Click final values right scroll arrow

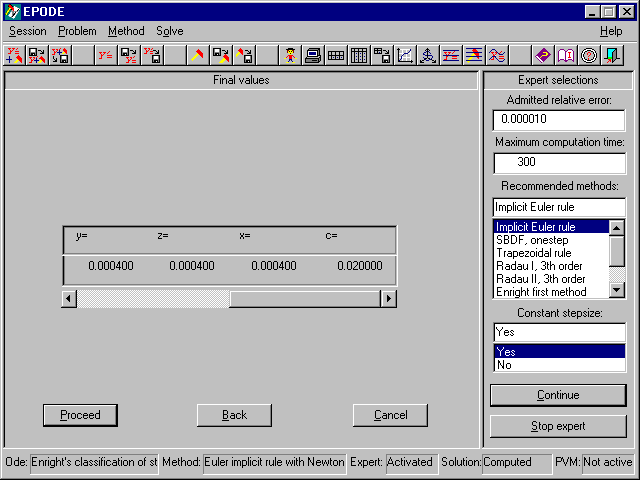(389, 299)
